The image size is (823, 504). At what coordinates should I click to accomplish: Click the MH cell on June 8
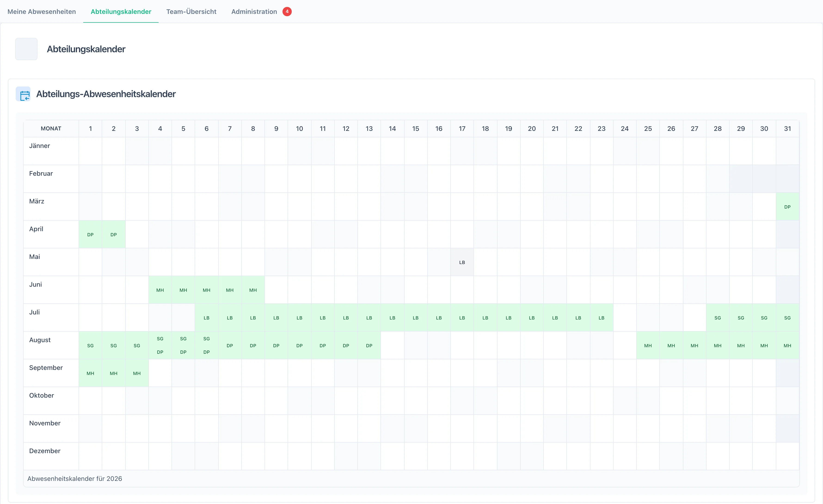click(253, 290)
